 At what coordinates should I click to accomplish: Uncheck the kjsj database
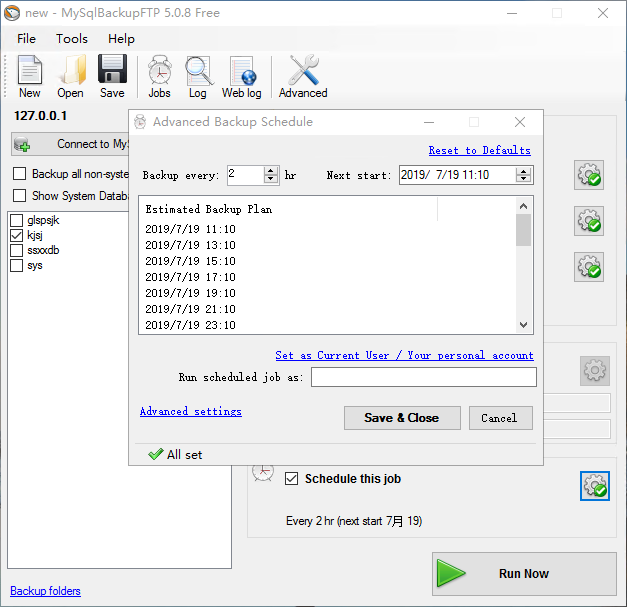pyautogui.click(x=16, y=236)
